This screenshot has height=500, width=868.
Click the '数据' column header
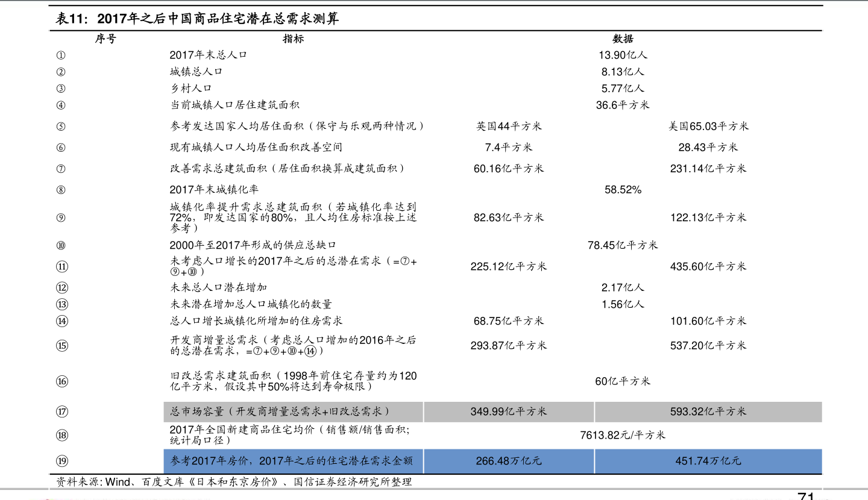[x=623, y=39]
